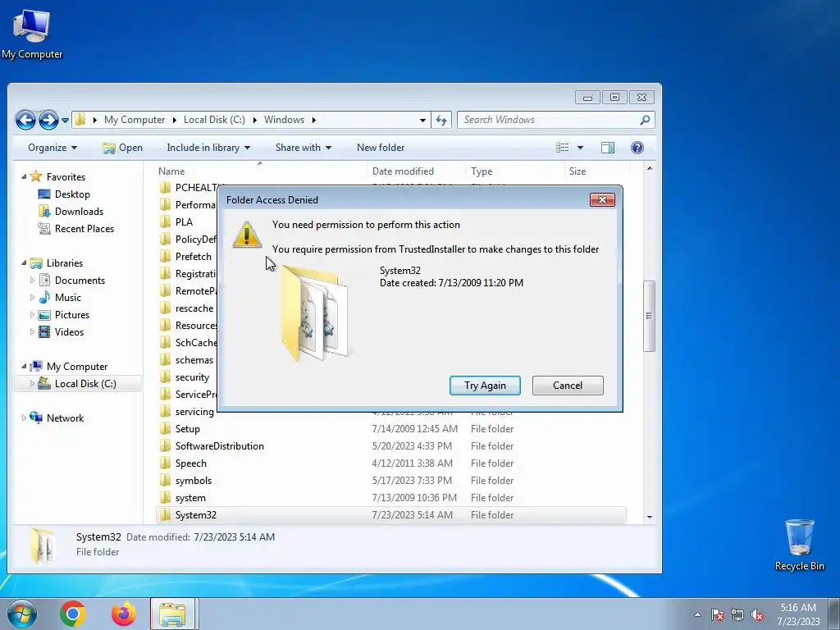
Task: Toggle the preview pane icon
Action: coord(608,148)
